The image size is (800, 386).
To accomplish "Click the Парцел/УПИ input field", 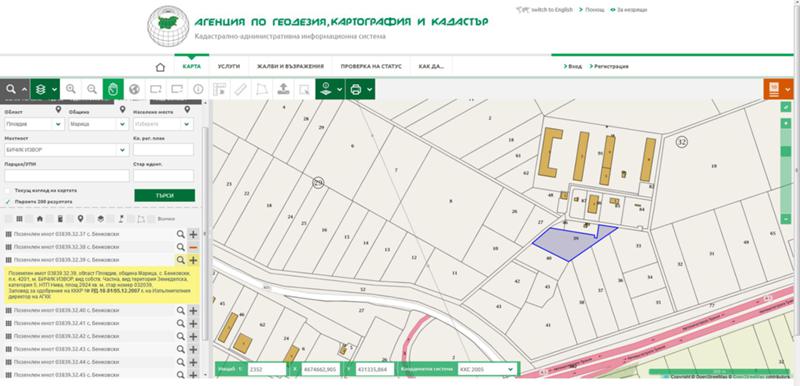I will tap(66, 176).
